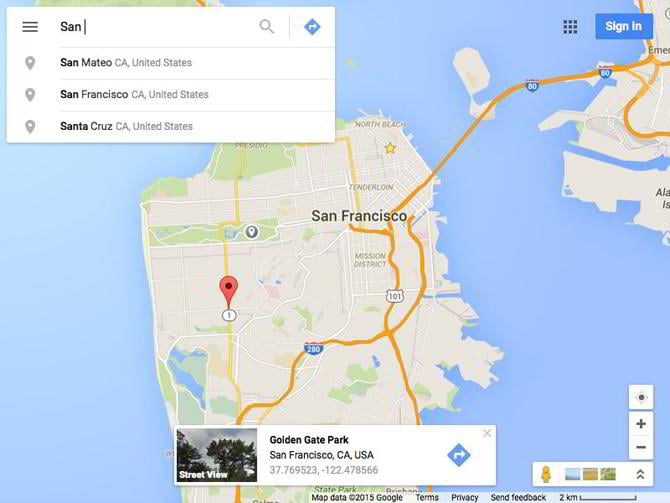Open the Google apps grid
670x503 pixels.
tap(570, 26)
